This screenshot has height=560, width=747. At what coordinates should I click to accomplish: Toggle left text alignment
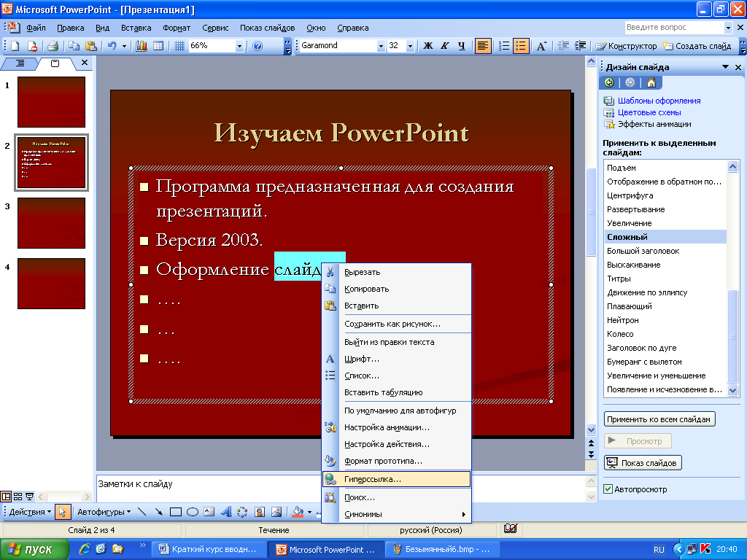[483, 46]
